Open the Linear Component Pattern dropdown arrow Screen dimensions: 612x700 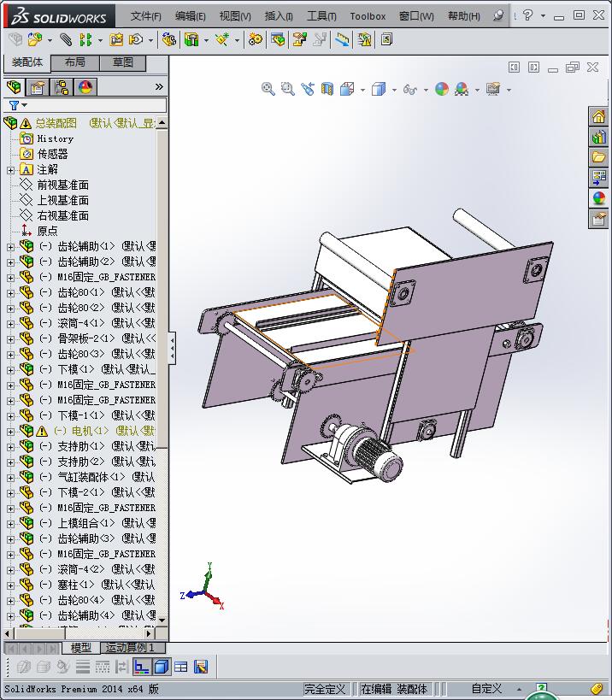pos(100,40)
